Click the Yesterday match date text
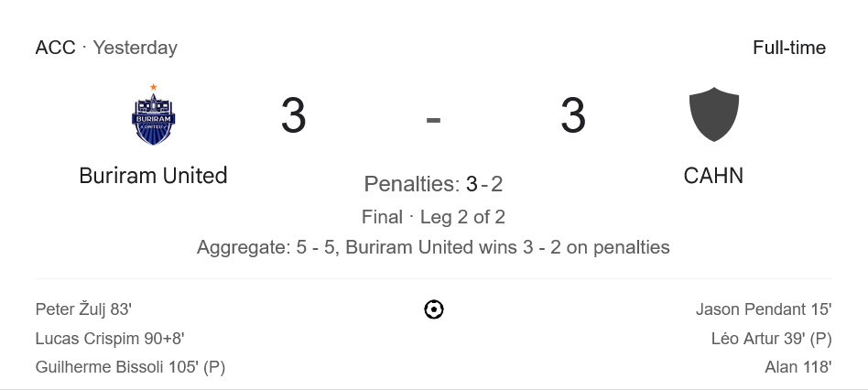 (x=135, y=48)
